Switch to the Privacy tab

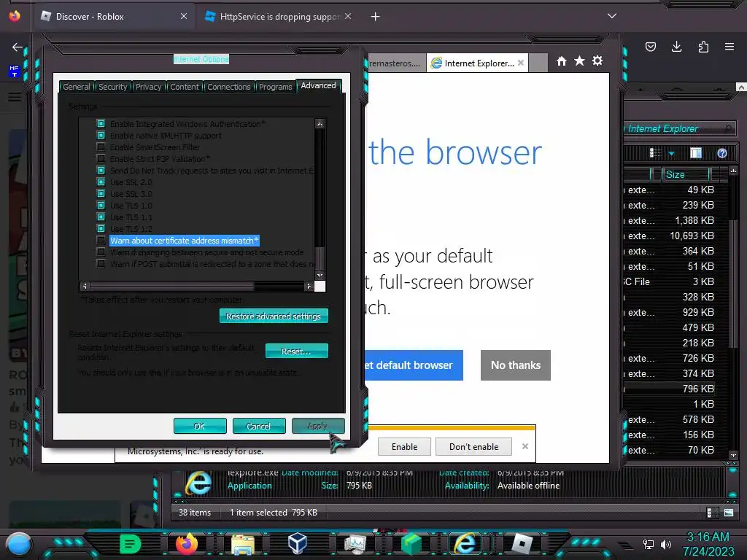(x=149, y=87)
